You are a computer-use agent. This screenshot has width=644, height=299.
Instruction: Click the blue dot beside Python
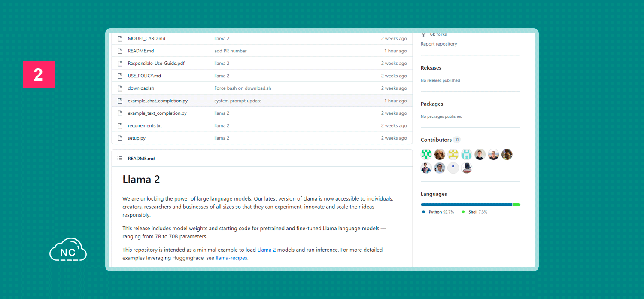[x=423, y=212]
